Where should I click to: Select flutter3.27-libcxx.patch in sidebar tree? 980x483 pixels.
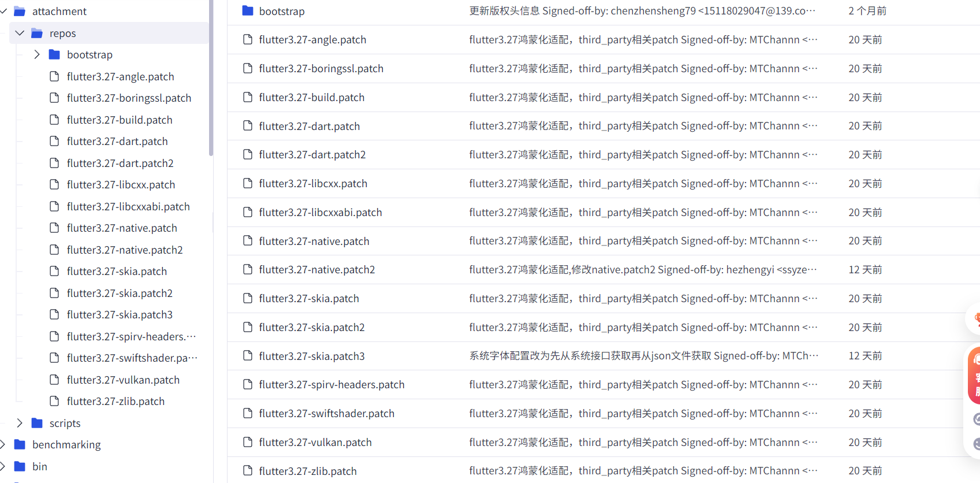121,184
